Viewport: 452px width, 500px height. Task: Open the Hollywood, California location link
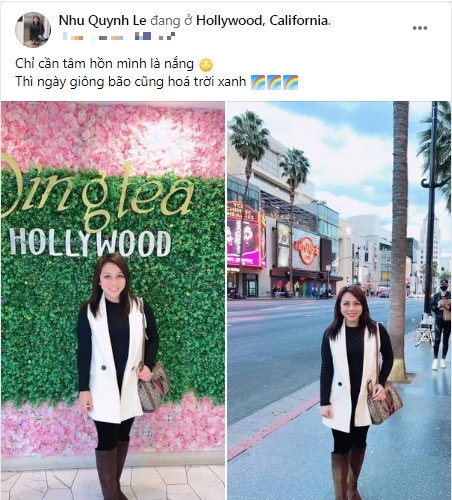pos(263,21)
